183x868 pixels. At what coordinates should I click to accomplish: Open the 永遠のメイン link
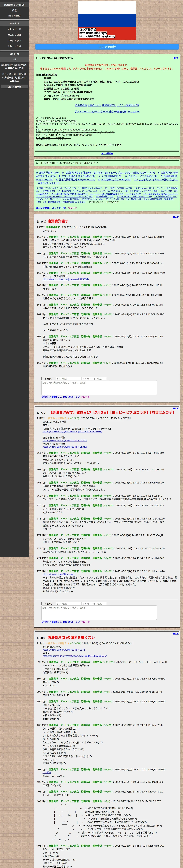pyautogui.click(x=94, y=105)
